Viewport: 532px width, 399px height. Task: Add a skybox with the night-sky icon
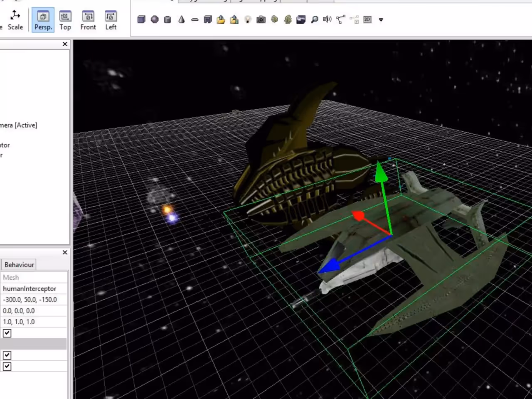coord(301,19)
